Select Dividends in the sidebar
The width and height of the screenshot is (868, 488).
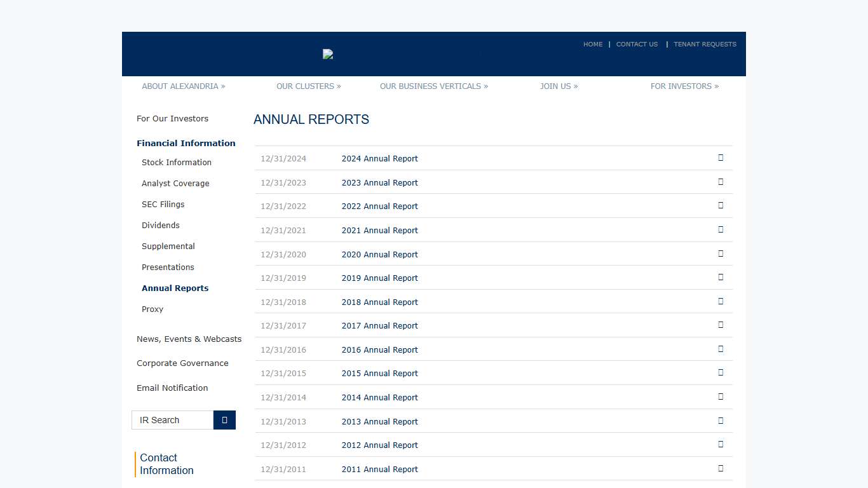(160, 225)
